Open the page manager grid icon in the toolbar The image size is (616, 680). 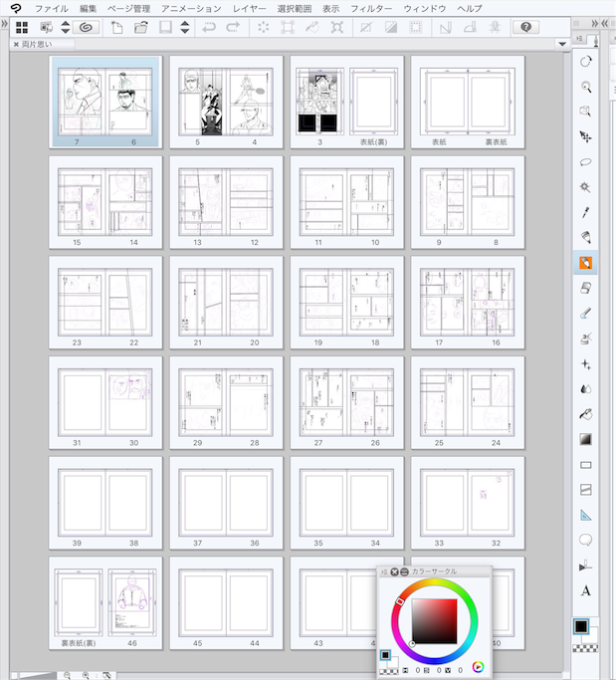click(22, 27)
